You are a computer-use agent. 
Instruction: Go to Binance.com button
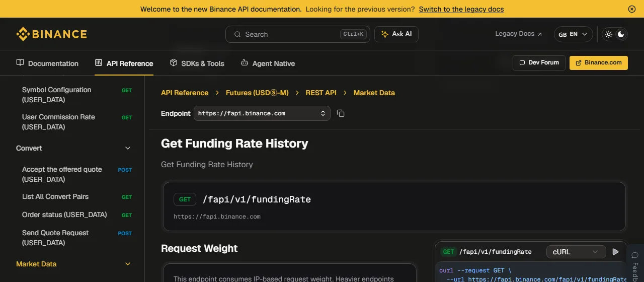coord(599,62)
